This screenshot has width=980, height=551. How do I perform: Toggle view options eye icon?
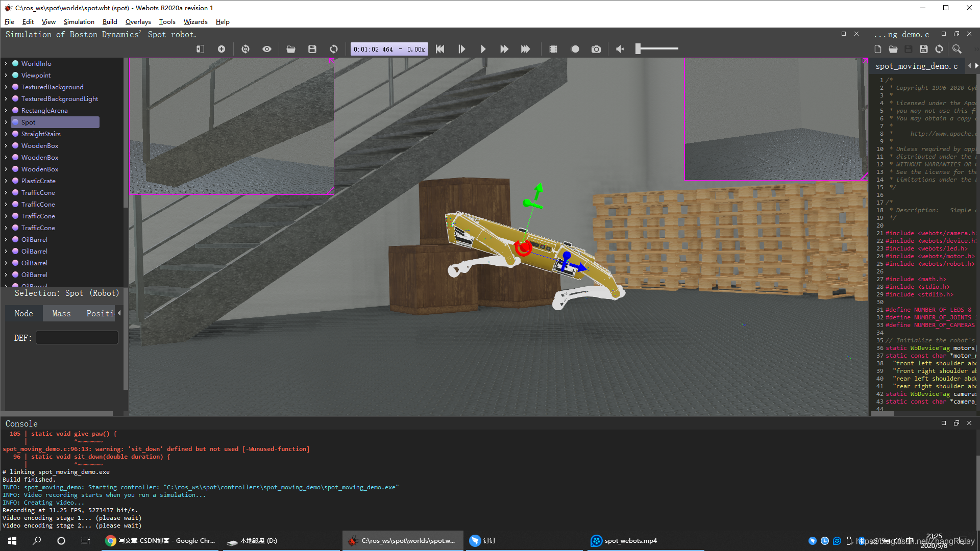(x=267, y=49)
